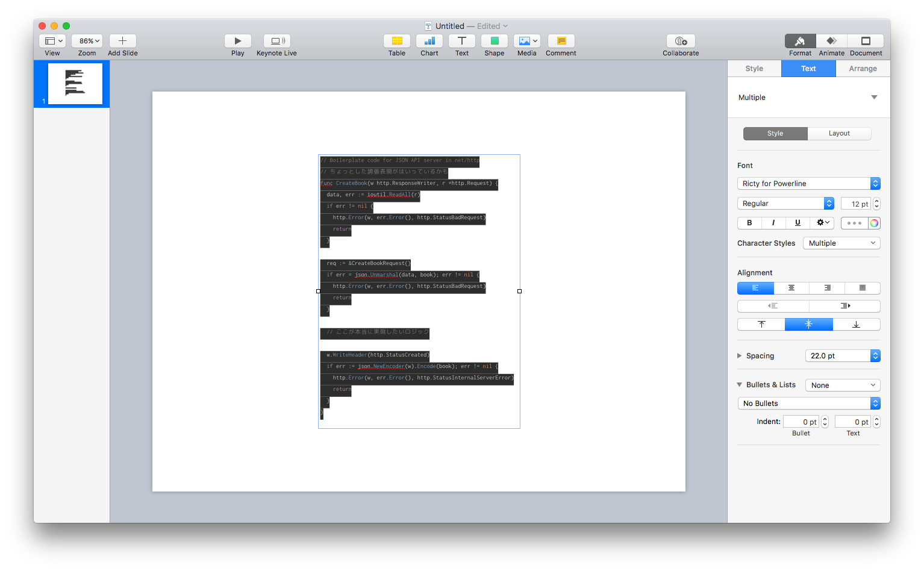Open the Ricty for Powerline font dropdown
This screenshot has height=571, width=924.
tap(808, 184)
